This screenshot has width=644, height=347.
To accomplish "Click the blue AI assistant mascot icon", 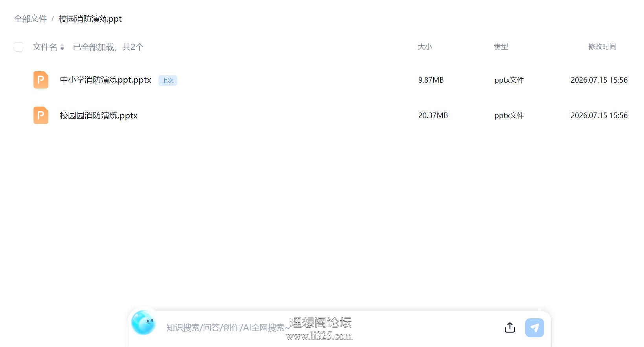I will pos(144,323).
